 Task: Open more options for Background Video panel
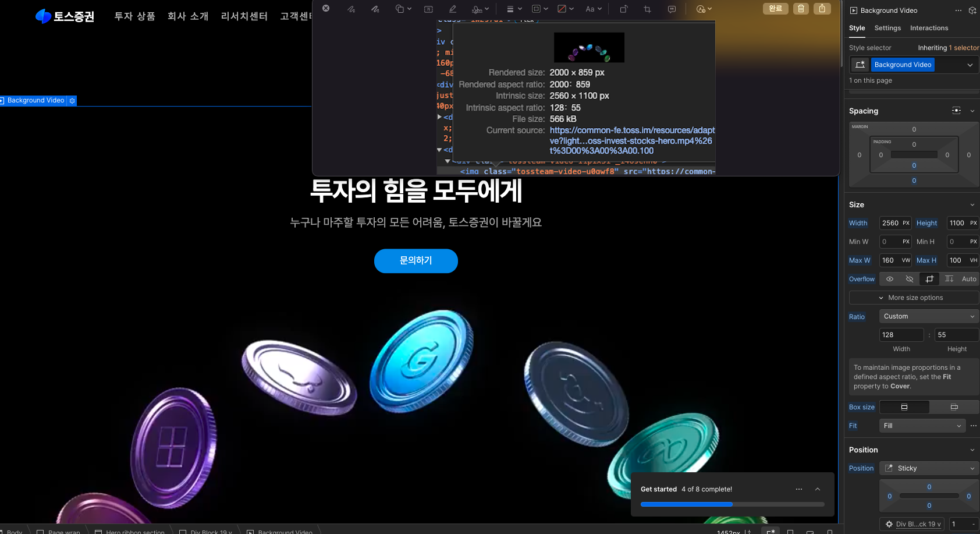(958, 10)
